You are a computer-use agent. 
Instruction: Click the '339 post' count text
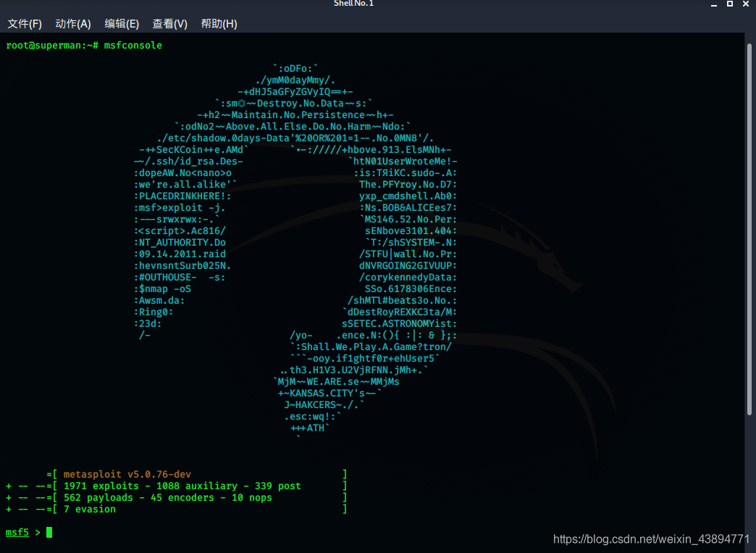pos(278,486)
